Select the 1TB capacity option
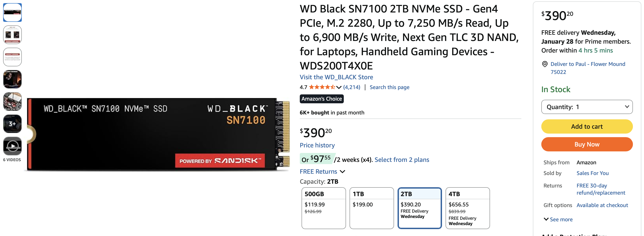644x236 pixels. [372, 208]
